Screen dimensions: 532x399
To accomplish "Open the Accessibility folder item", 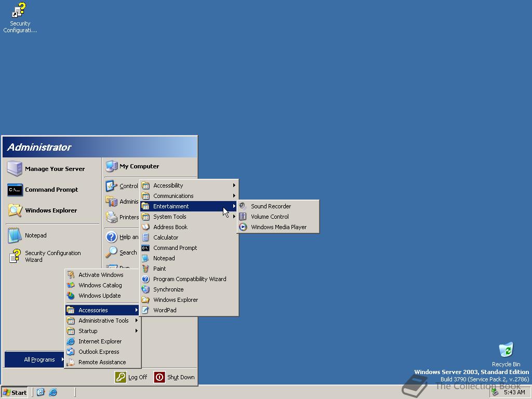I will tap(189, 185).
